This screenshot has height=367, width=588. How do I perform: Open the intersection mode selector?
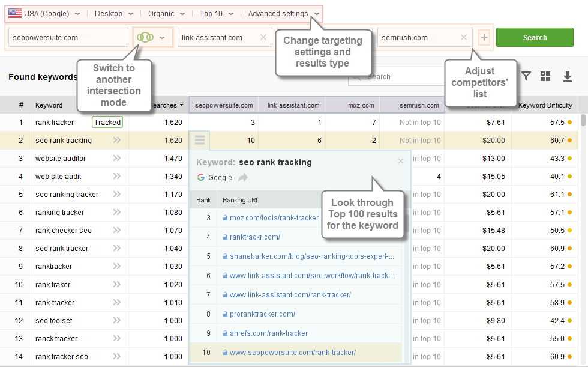coord(152,37)
